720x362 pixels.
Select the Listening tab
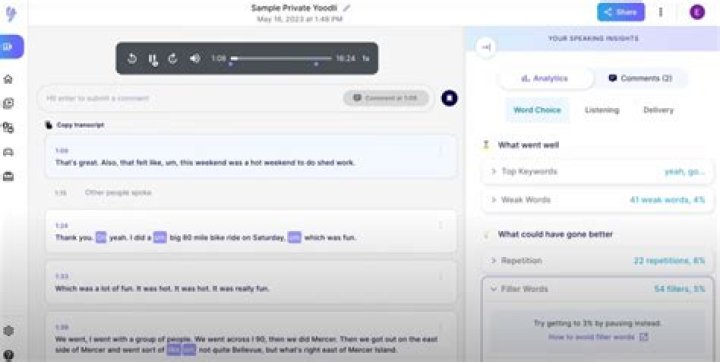(x=602, y=110)
